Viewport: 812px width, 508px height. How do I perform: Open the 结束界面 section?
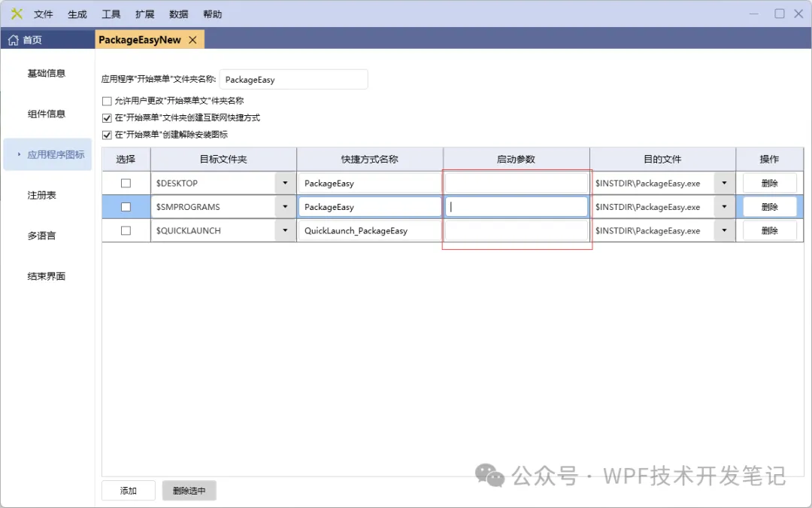(47, 276)
